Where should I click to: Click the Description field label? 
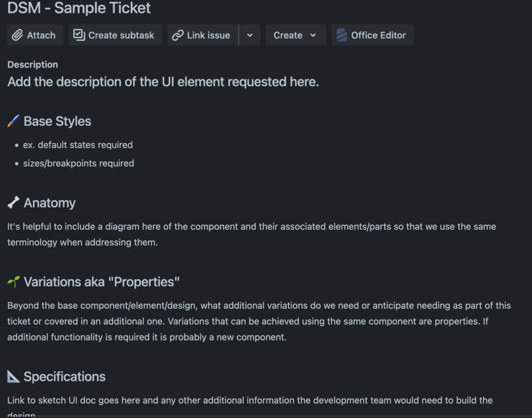[33, 64]
